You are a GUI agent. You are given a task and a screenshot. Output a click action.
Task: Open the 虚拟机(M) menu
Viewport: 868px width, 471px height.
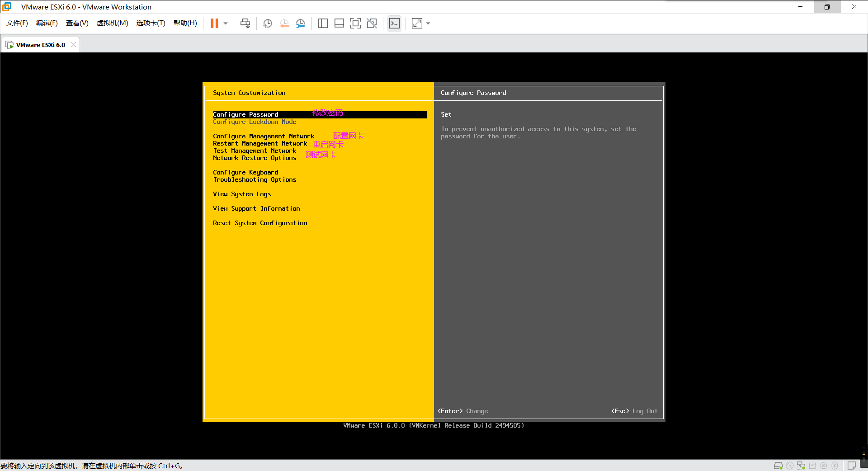tap(113, 23)
